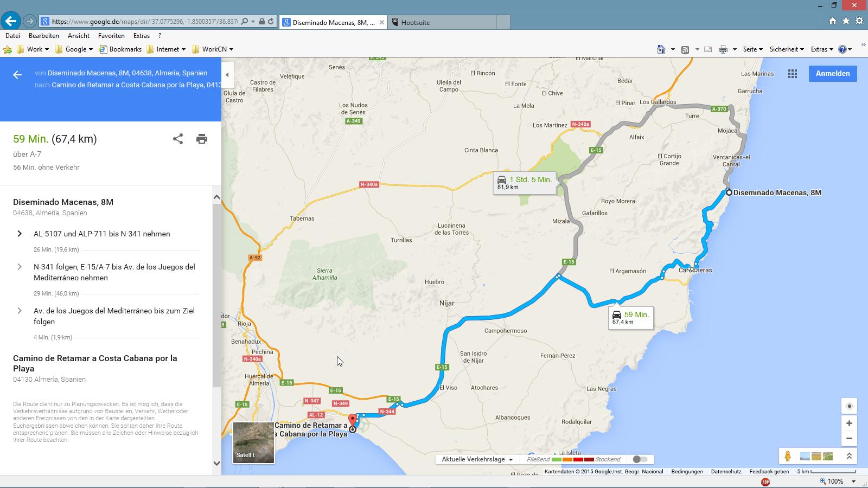Go back with the sidebar arrow
Viewport: 868px width, 488px height.
[17, 75]
